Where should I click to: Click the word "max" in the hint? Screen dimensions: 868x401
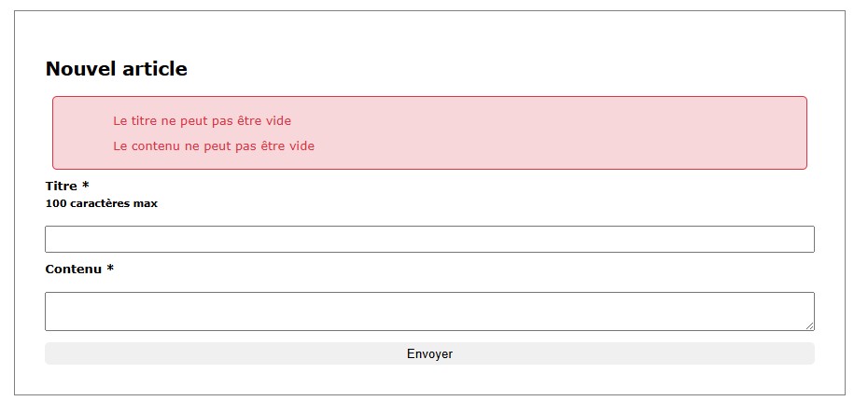point(146,203)
